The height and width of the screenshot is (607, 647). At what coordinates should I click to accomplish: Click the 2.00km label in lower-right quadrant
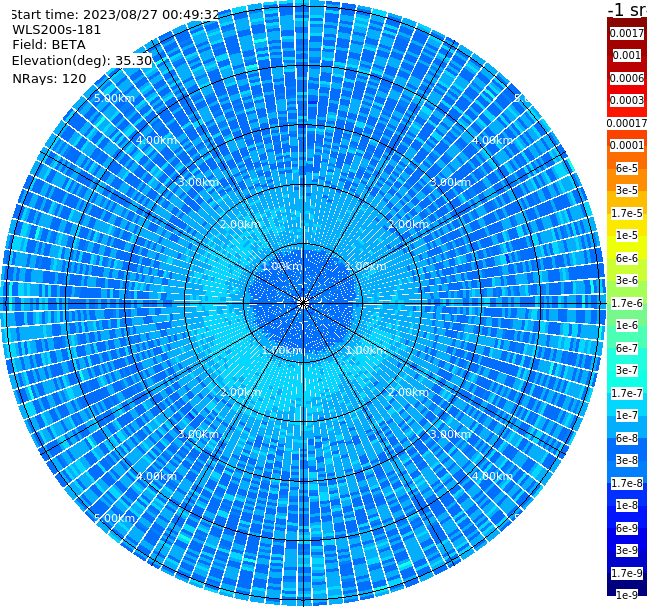408,392
